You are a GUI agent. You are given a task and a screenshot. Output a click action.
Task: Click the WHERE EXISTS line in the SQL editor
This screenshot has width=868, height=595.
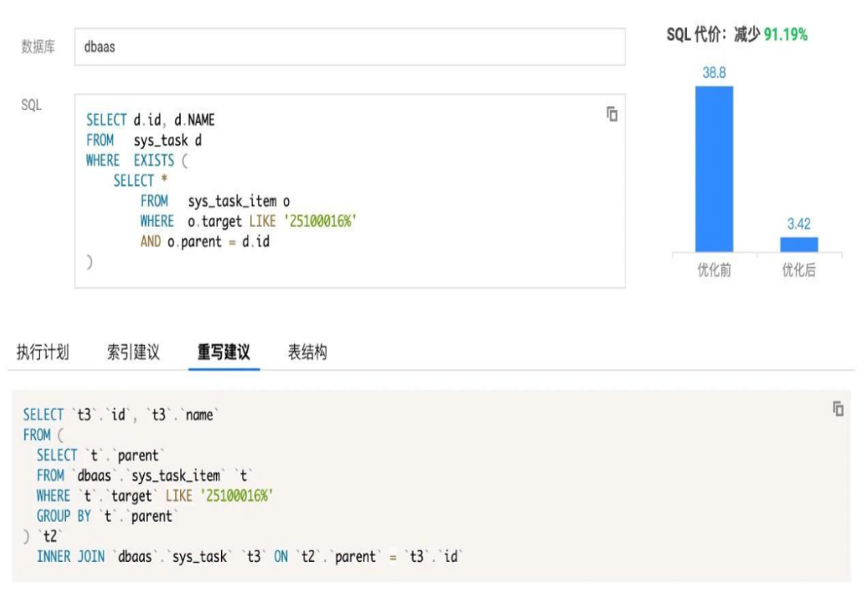coord(137,161)
